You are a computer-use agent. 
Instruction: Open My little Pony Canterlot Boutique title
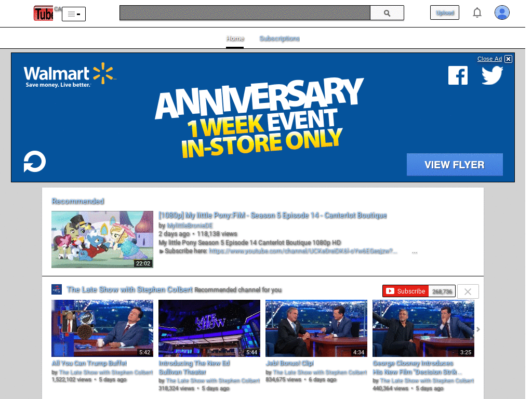pos(273,216)
